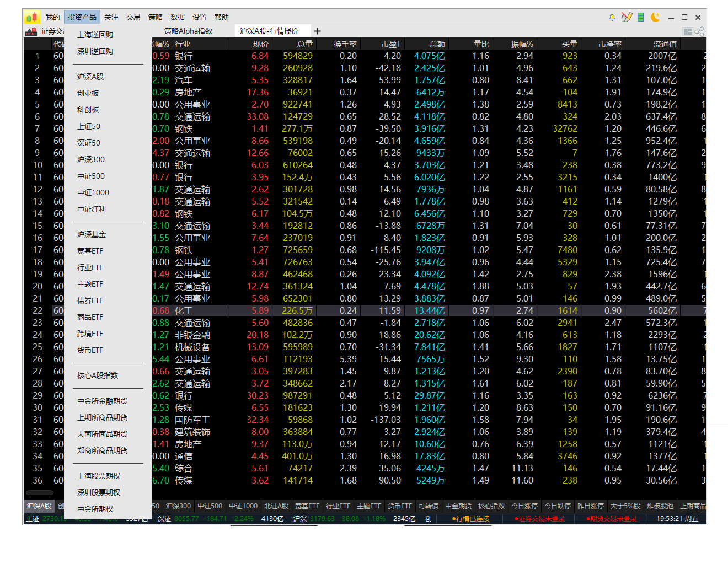The image size is (728, 569).
Task: Open the 交易 menu
Action: [x=133, y=17]
